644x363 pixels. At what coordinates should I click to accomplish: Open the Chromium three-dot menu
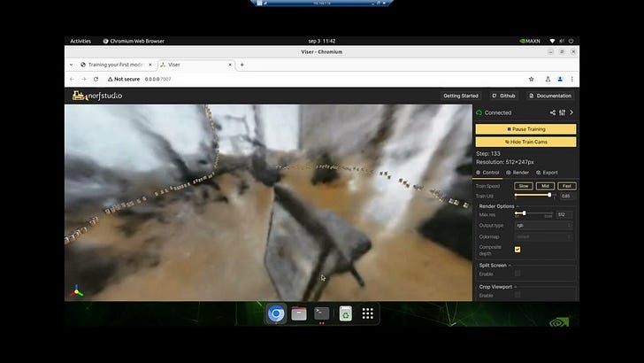571,79
